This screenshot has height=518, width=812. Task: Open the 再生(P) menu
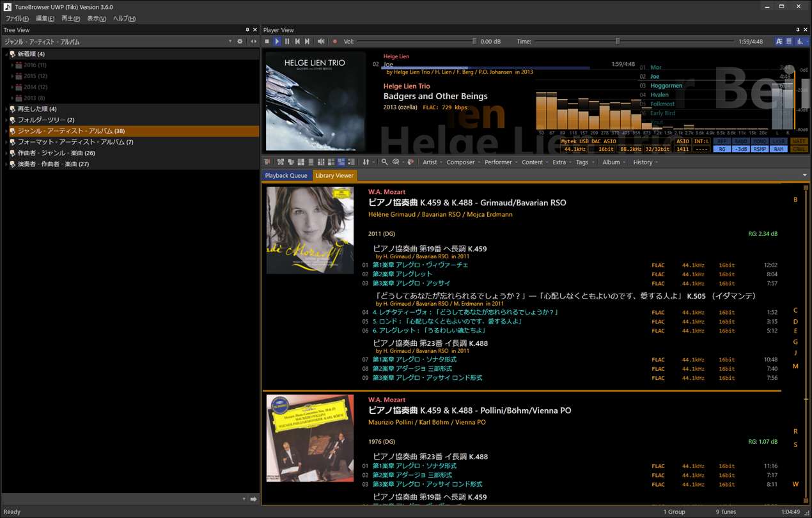(70, 19)
